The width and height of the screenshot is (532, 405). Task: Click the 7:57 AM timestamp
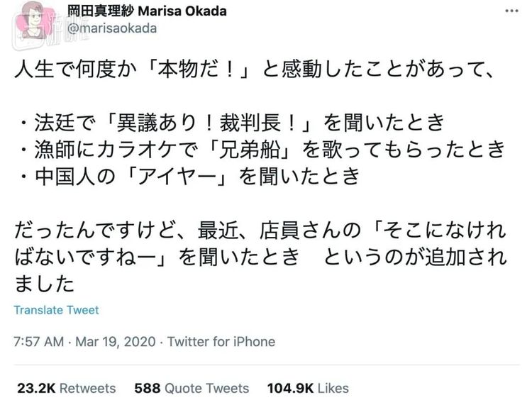pyautogui.click(x=39, y=341)
